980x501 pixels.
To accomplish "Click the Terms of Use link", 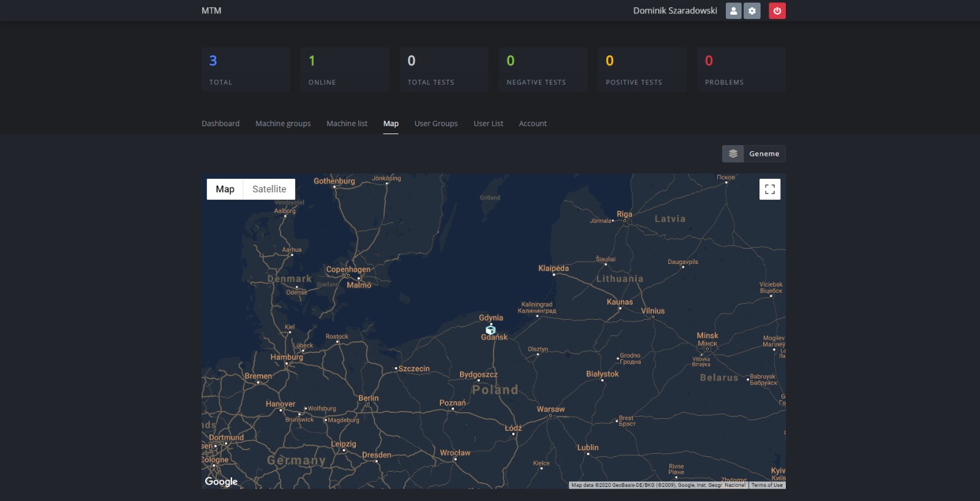I will point(767,485).
